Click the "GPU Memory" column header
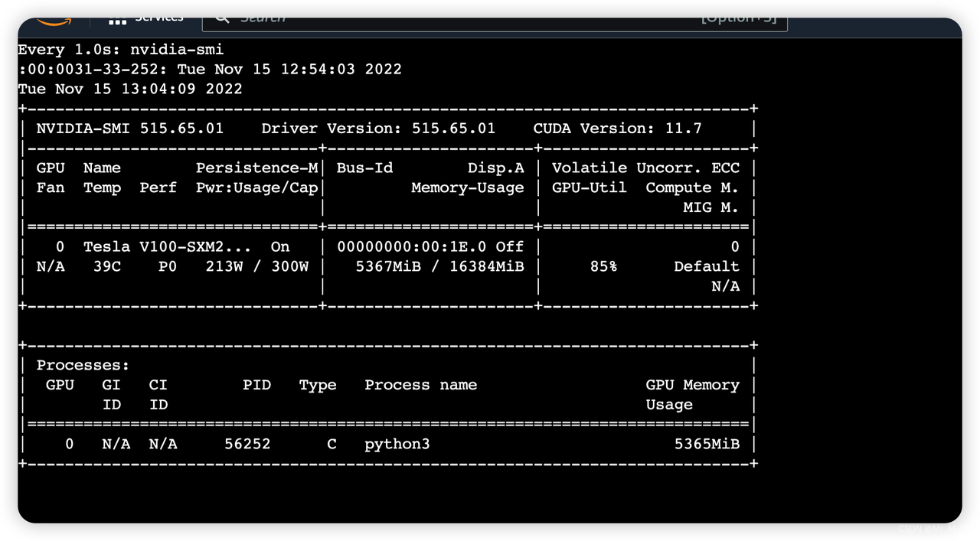 tap(692, 385)
